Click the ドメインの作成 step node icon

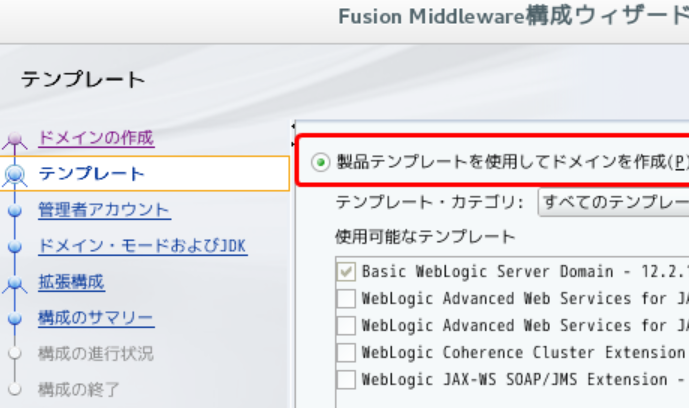coord(15,139)
